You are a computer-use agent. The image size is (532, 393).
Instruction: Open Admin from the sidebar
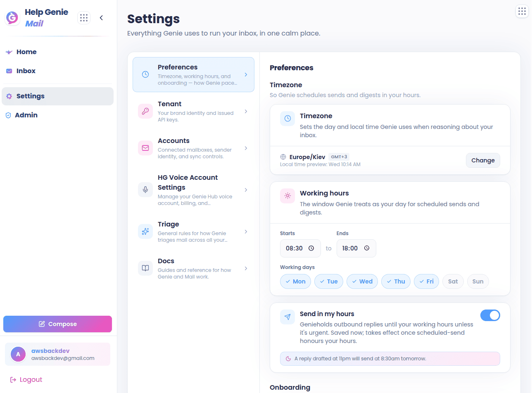tap(57, 115)
